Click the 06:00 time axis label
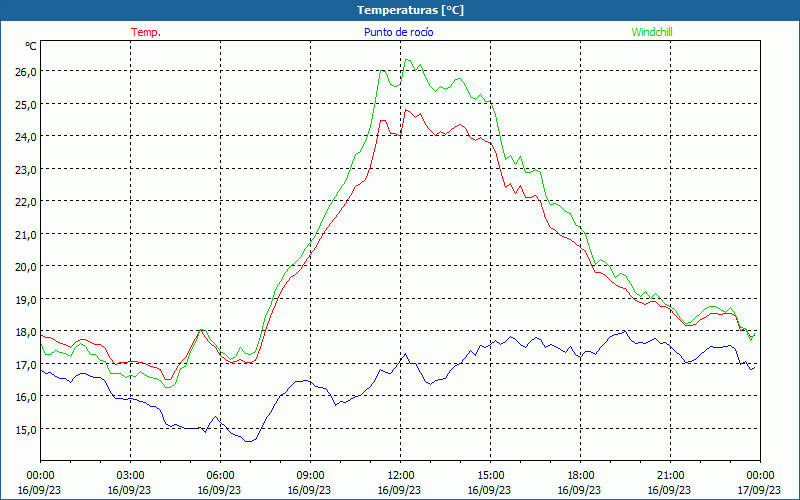This screenshot has height=500, width=800. (220, 476)
